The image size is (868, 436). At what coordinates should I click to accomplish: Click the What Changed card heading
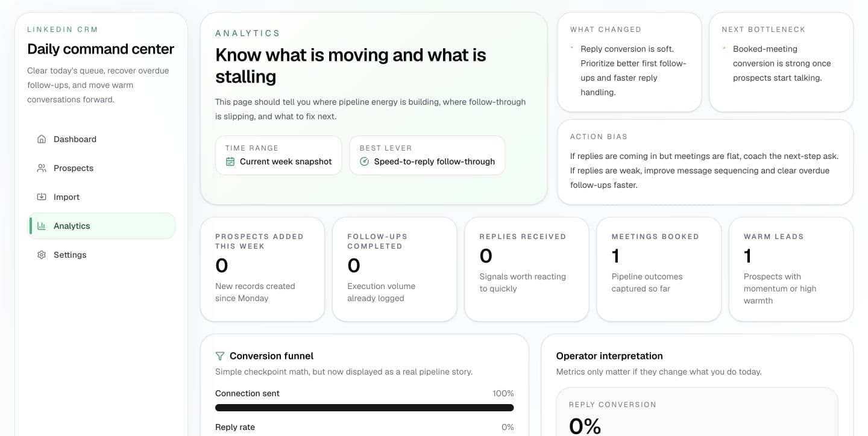(606, 30)
